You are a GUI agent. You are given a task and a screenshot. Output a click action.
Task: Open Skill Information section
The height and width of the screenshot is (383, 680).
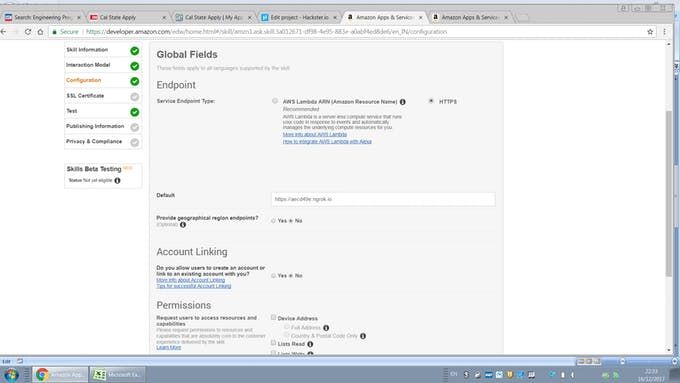(87, 50)
